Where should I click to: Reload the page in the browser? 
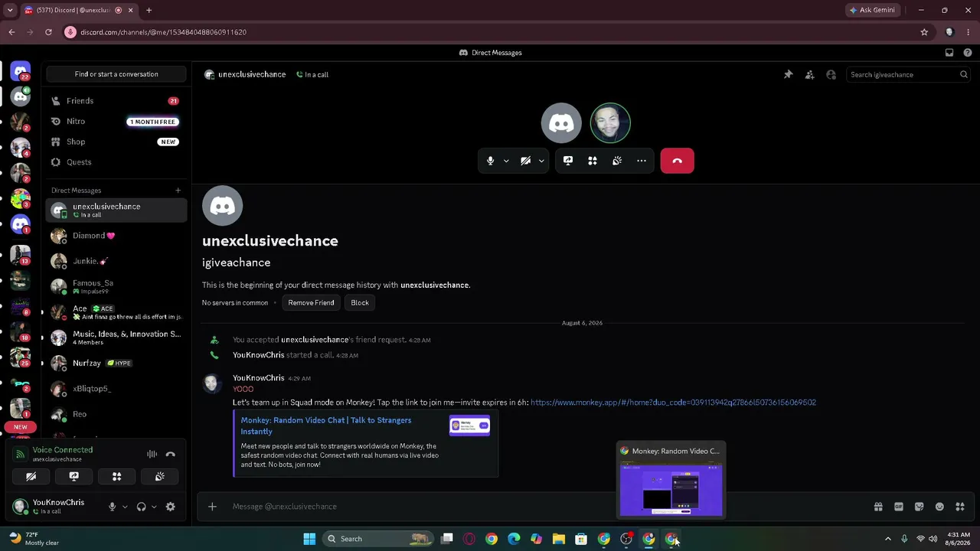(48, 32)
